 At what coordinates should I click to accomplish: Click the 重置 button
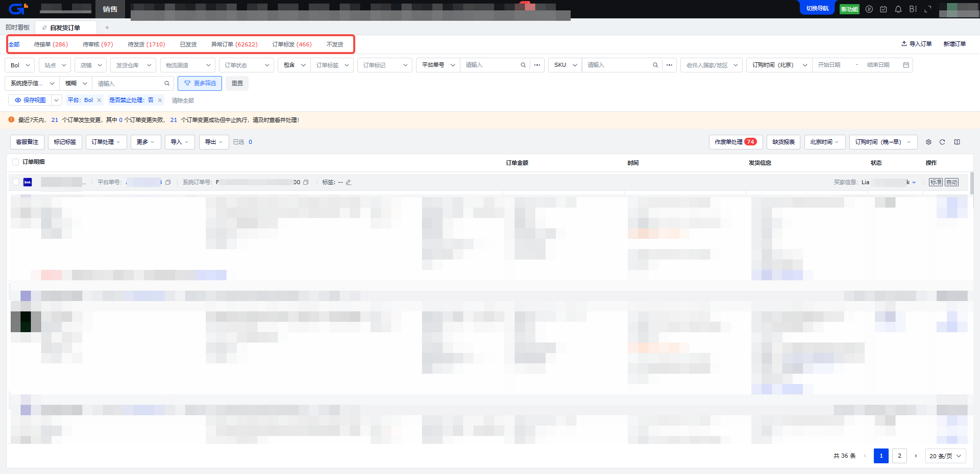point(237,83)
